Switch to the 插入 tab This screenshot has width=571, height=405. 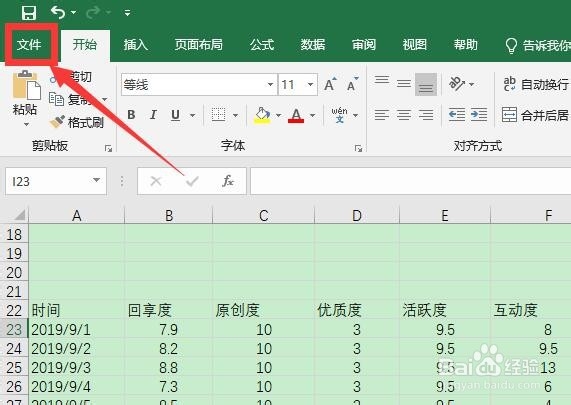pos(135,44)
